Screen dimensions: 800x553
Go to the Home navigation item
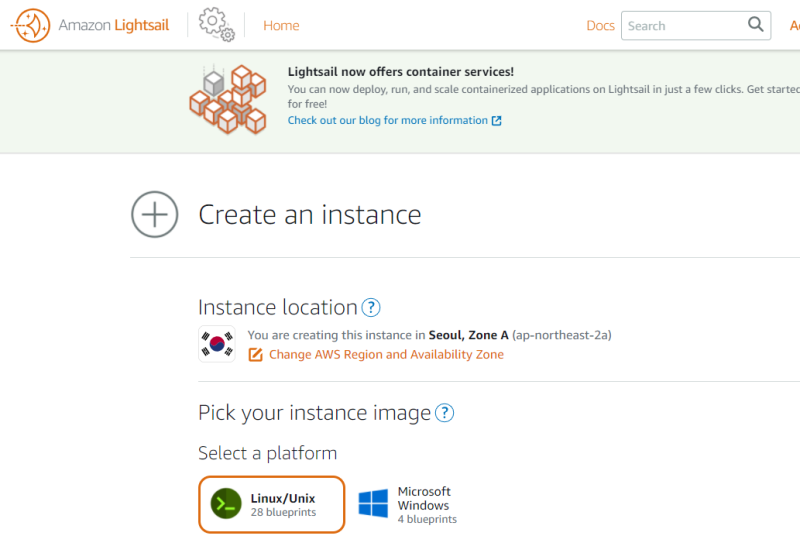281,26
